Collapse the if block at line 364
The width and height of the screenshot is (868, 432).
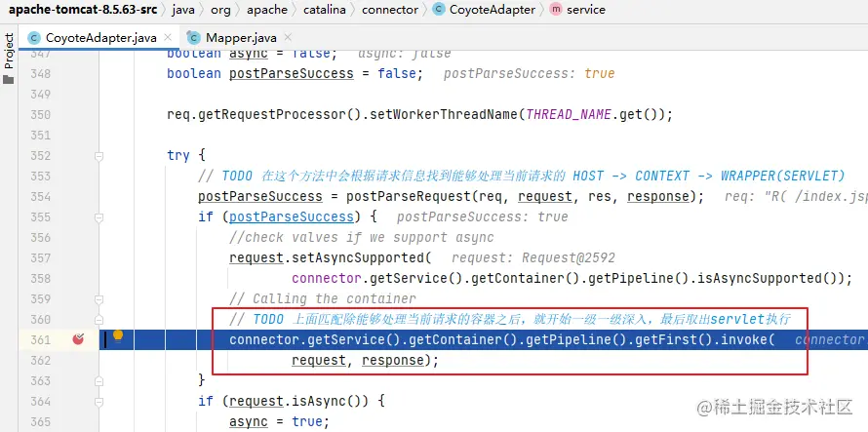tap(99, 402)
